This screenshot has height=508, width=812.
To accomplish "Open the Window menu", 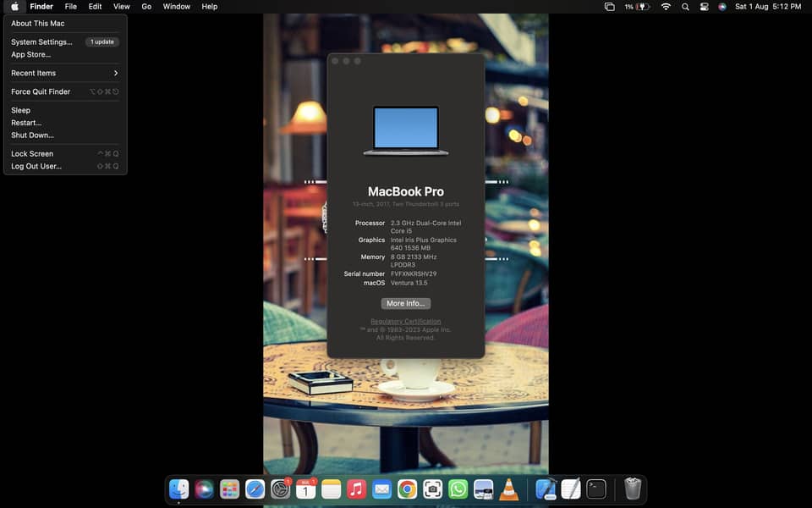I will (x=177, y=7).
